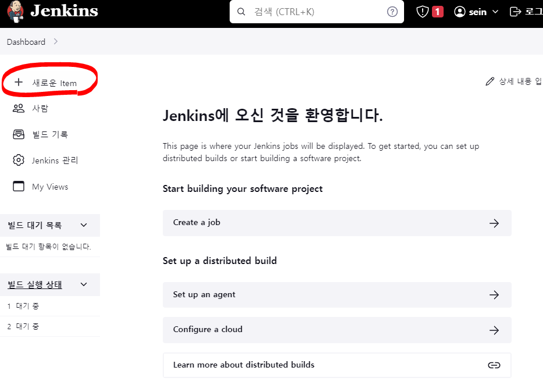
Task: Open Learn more about distributed builds link
Action: tap(337, 365)
